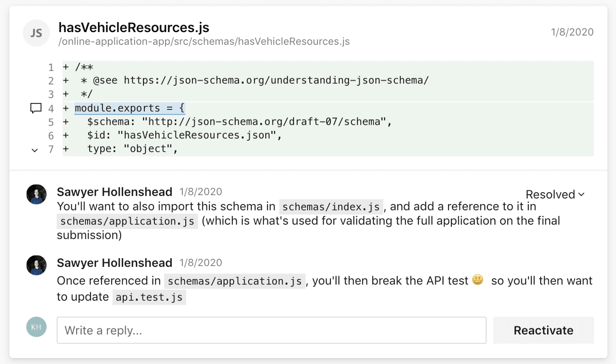Screen dimensions: 616x364
Task: Select the highlighted module.exports code on line 4
Action: (x=129, y=108)
